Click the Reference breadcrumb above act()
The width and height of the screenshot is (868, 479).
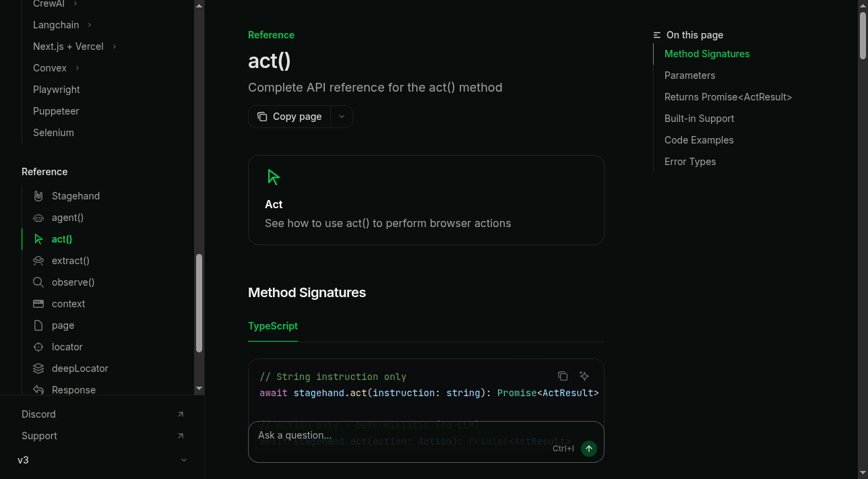271,35
